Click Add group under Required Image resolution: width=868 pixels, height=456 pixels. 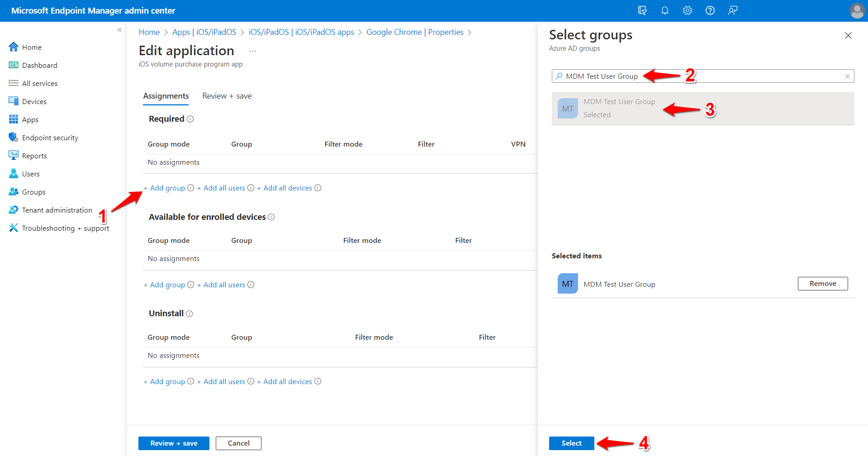coord(164,188)
